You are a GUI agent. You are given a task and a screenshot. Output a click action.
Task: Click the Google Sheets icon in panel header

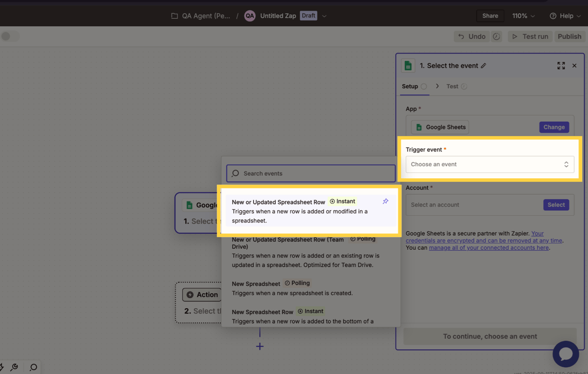click(x=408, y=65)
